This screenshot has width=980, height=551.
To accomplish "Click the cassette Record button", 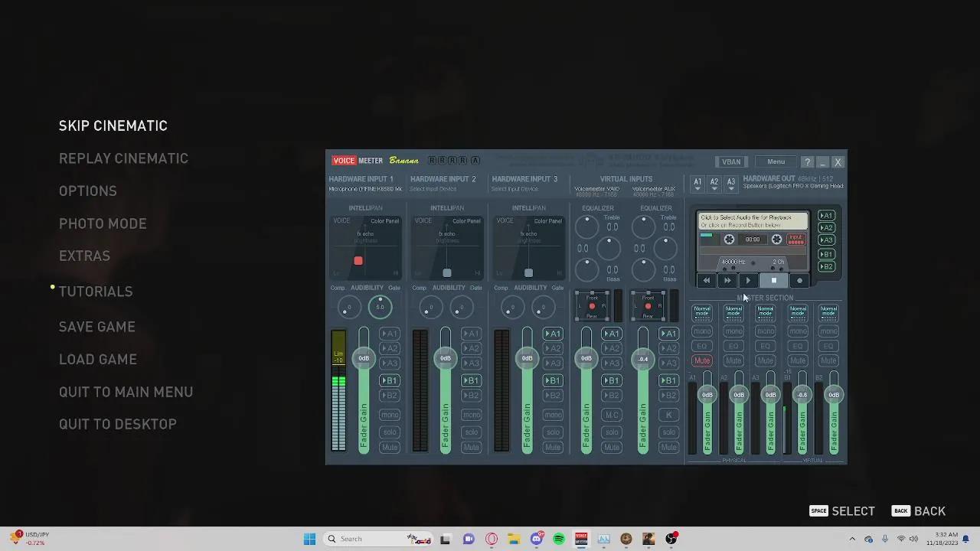I will [799, 281].
